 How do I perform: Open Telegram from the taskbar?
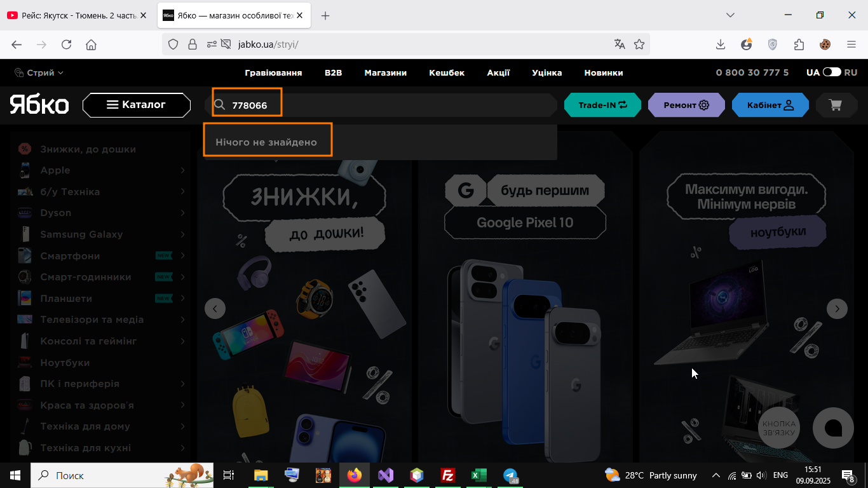point(510,475)
